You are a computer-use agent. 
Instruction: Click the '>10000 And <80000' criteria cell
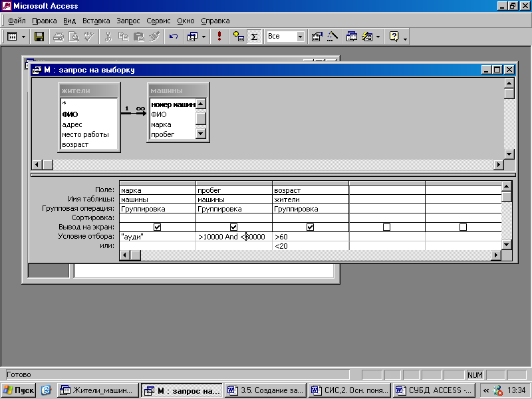pyautogui.click(x=234, y=237)
